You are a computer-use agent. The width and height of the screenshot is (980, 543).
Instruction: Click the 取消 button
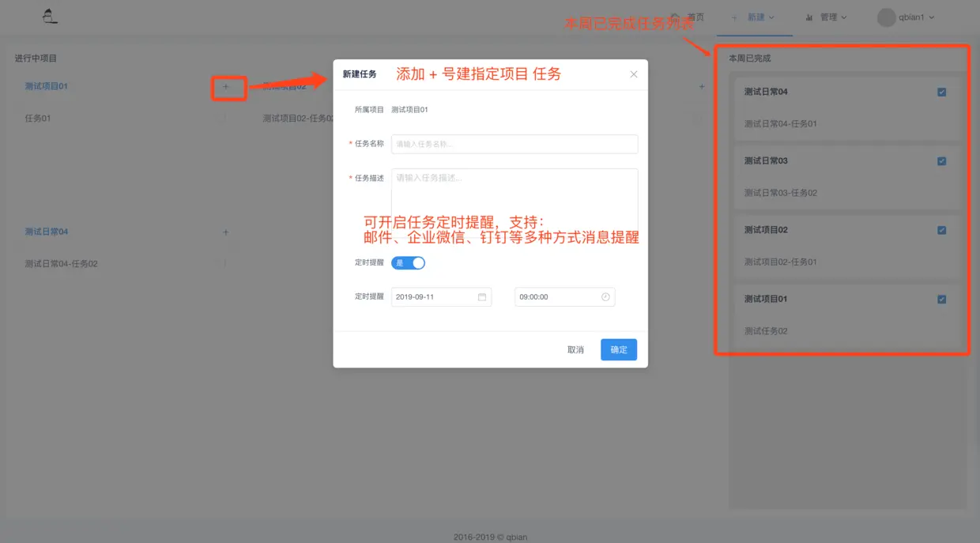point(575,349)
